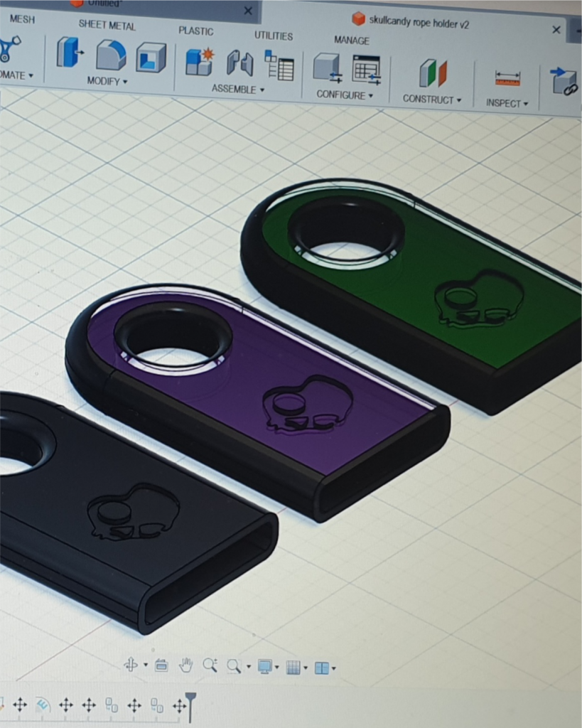The width and height of the screenshot is (582, 728).
Task: Select the Move feature beside the timeline marker
Action: tap(179, 707)
